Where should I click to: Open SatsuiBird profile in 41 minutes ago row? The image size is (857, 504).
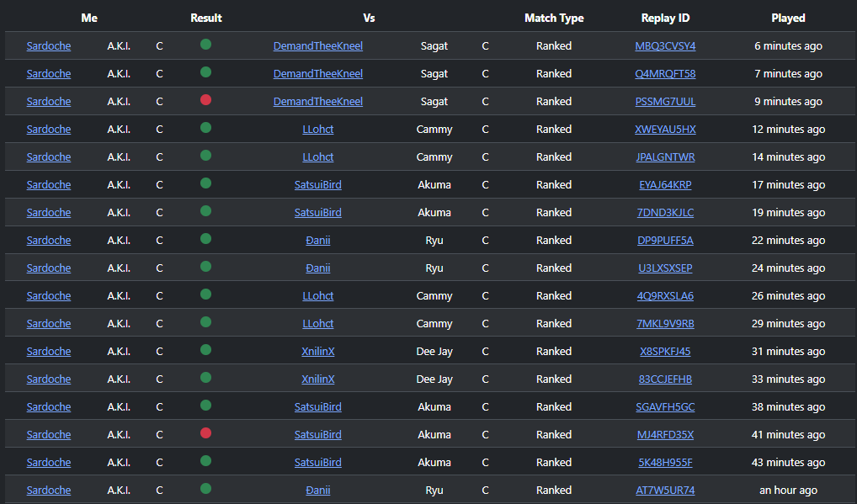[x=318, y=435]
